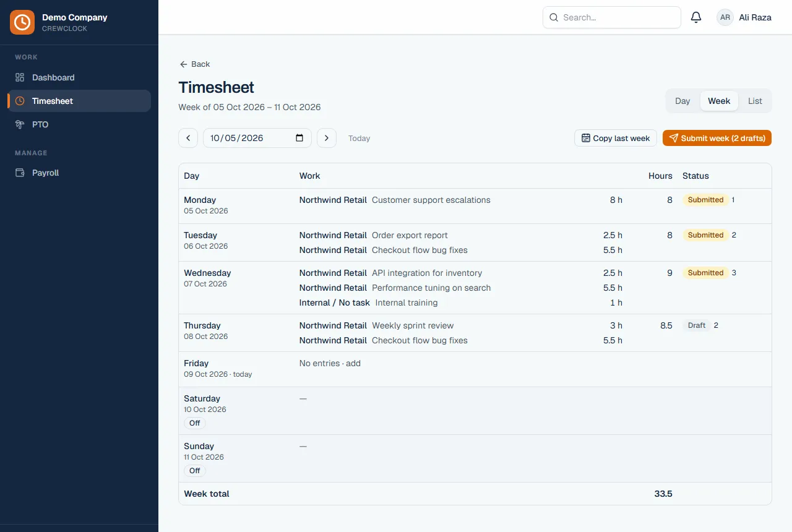The image size is (792, 532).
Task: Focus the Search field
Action: click(x=612, y=17)
